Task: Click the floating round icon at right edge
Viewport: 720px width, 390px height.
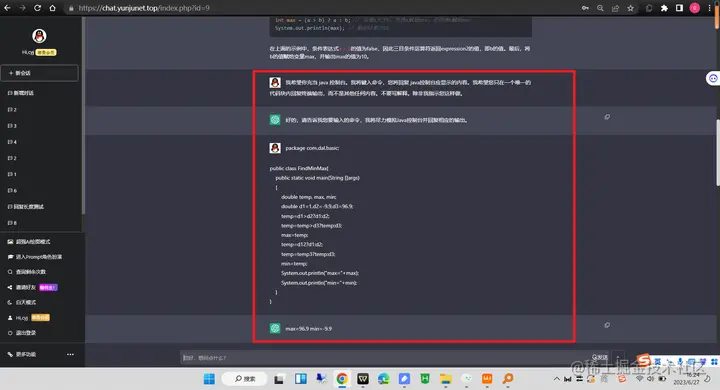Action: (713, 79)
